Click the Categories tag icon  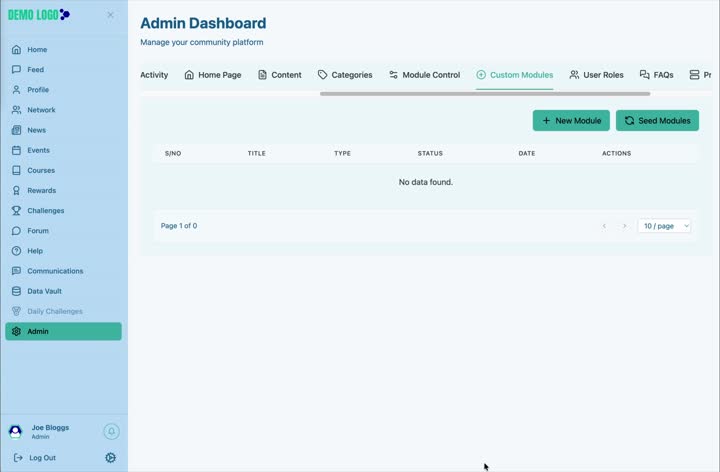[x=322, y=75]
